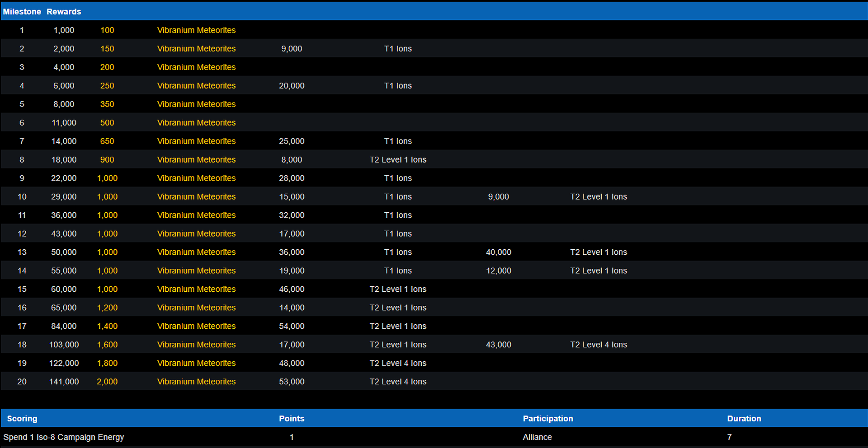This screenshot has height=448, width=868.
Task: Click the Milestone column header
Action: 22,12
